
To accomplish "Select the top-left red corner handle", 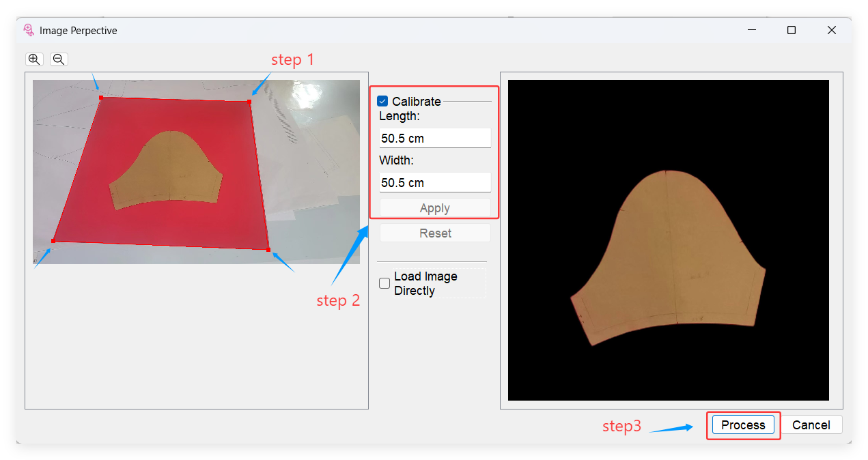I will click(x=101, y=98).
